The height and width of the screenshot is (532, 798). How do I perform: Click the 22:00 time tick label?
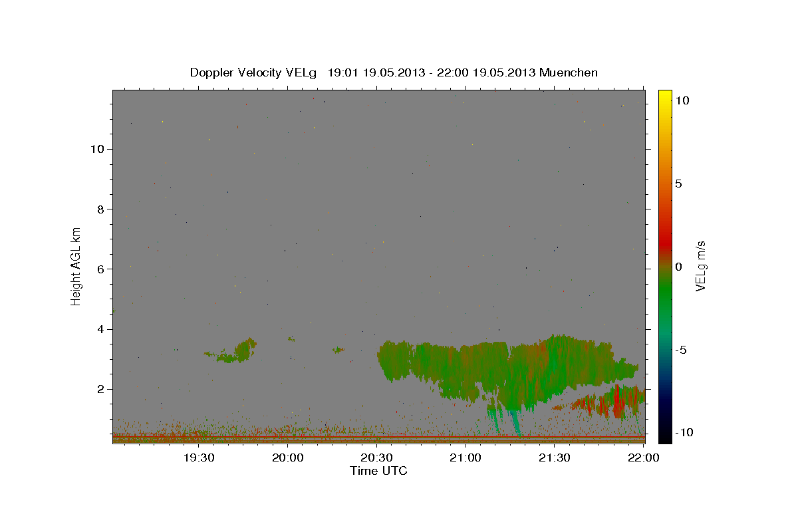(x=643, y=458)
